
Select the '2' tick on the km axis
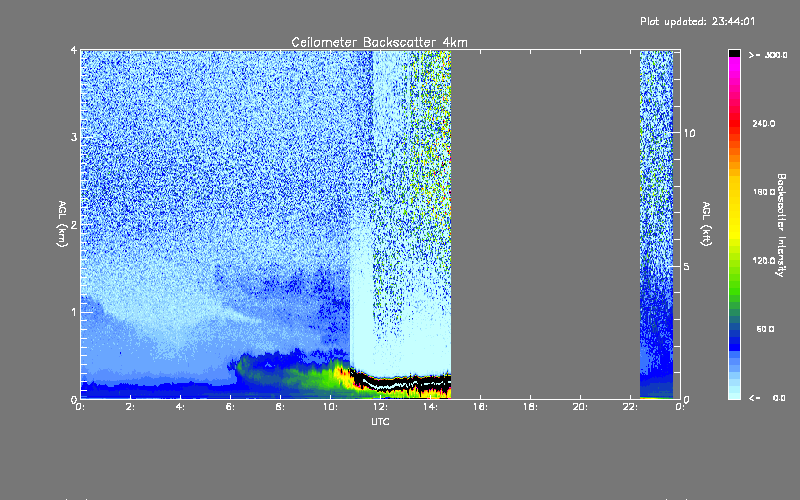tap(74, 225)
